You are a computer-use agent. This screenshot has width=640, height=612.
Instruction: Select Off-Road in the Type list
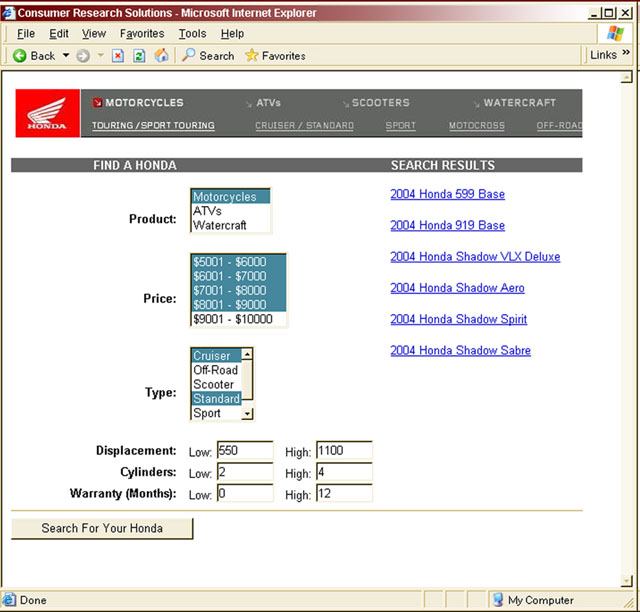tap(216, 370)
